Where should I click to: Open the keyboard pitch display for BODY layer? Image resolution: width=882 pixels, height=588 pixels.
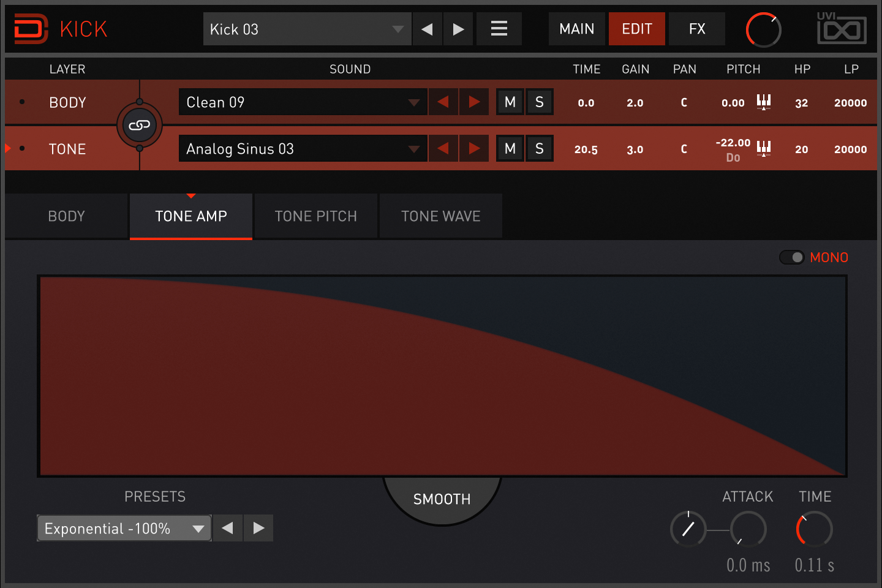763,102
